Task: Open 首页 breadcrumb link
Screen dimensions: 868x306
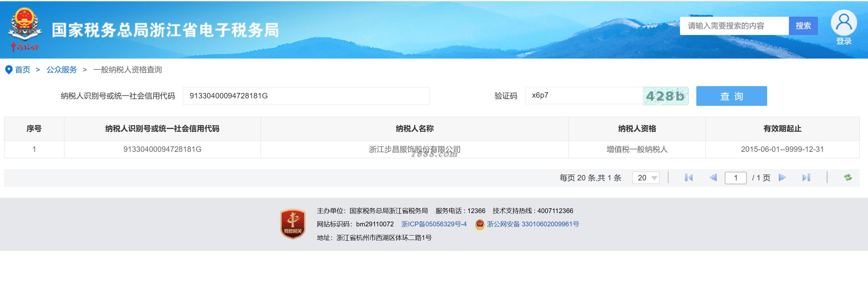Action: pos(22,70)
